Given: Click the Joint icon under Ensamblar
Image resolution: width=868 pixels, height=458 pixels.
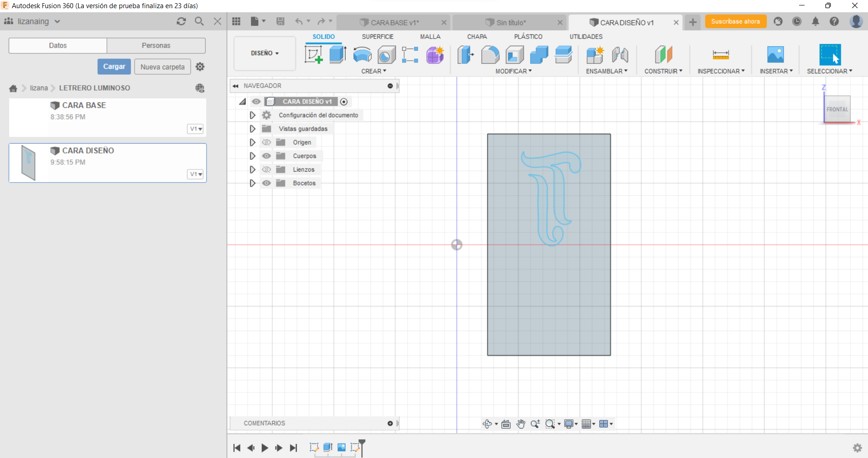Looking at the screenshot, I should [x=620, y=55].
